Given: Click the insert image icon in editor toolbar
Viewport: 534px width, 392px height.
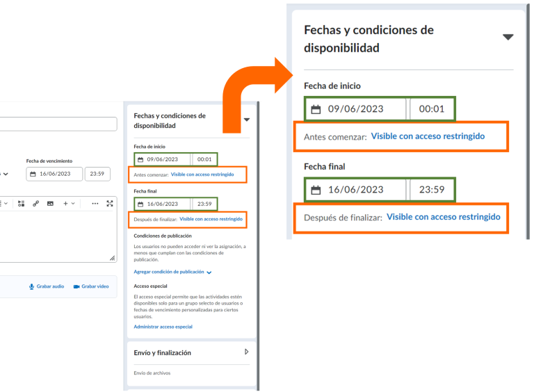Looking at the screenshot, I should [50, 204].
